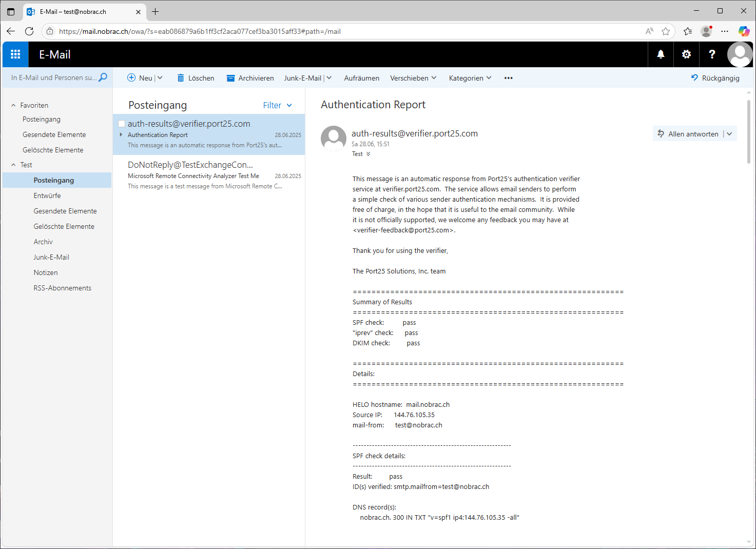Open notifications bell icon
Image resolution: width=756 pixels, height=549 pixels.
click(661, 54)
